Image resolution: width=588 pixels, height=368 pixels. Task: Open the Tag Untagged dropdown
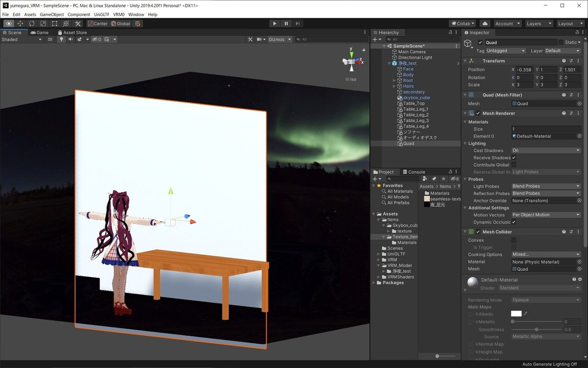tap(506, 51)
